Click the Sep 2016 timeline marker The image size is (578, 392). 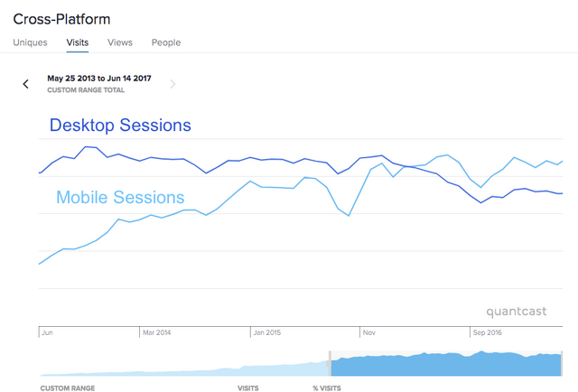pos(488,332)
